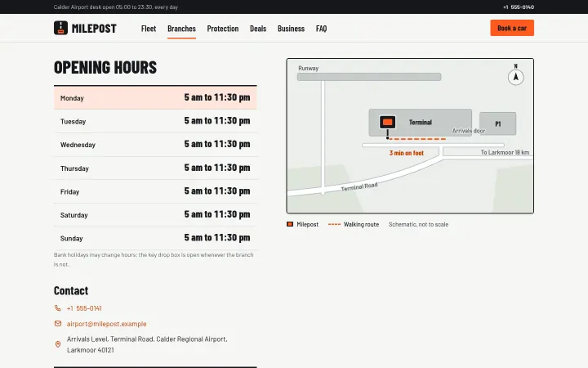Click the location pin icon by address
This screenshot has height=368, width=588.
point(58,344)
